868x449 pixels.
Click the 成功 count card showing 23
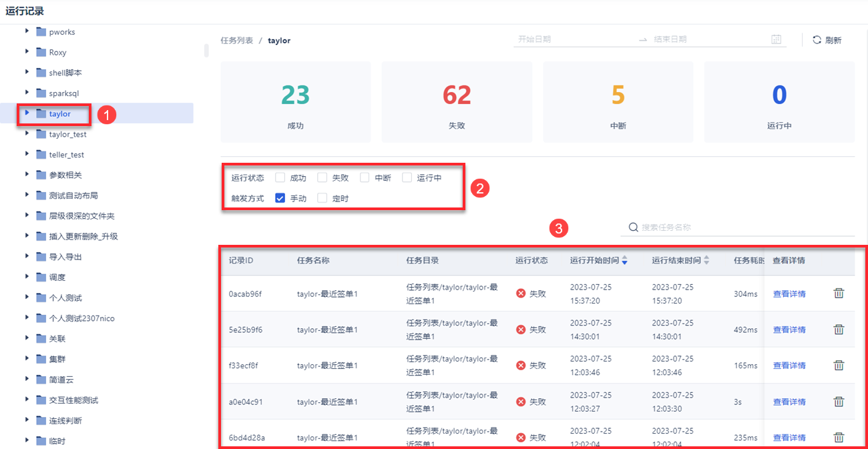pyautogui.click(x=296, y=102)
